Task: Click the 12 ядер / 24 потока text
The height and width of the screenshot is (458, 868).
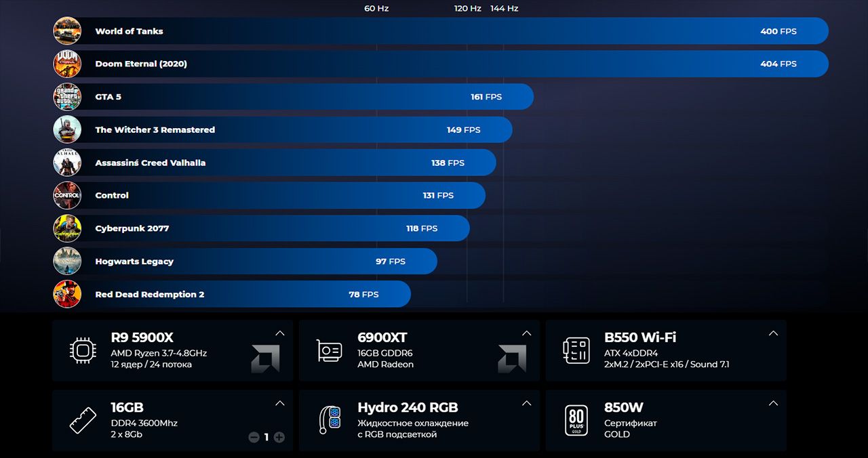Action: [151, 365]
